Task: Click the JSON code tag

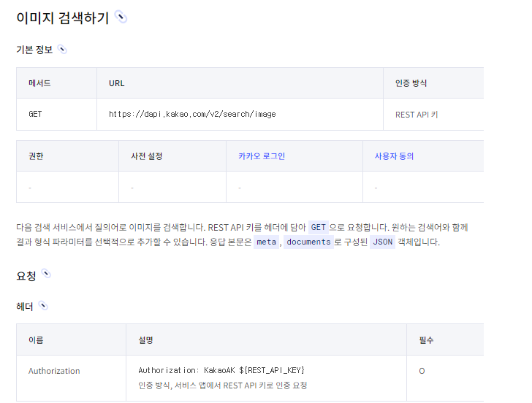Action: pyautogui.click(x=382, y=242)
